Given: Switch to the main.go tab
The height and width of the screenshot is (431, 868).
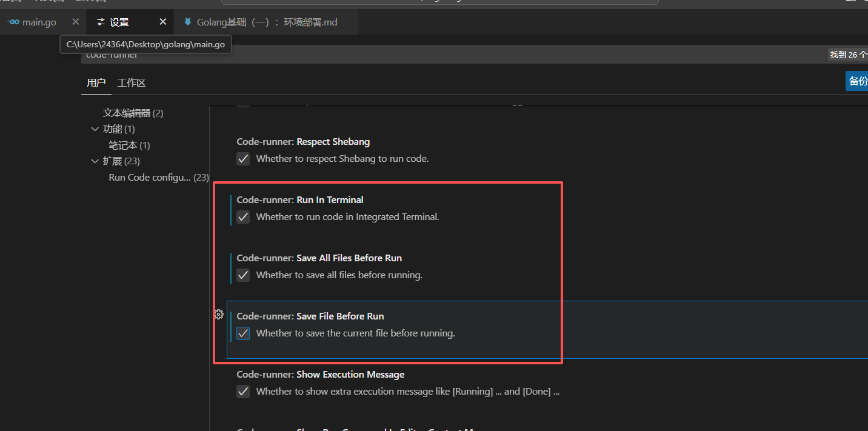Looking at the screenshot, I should [x=39, y=22].
